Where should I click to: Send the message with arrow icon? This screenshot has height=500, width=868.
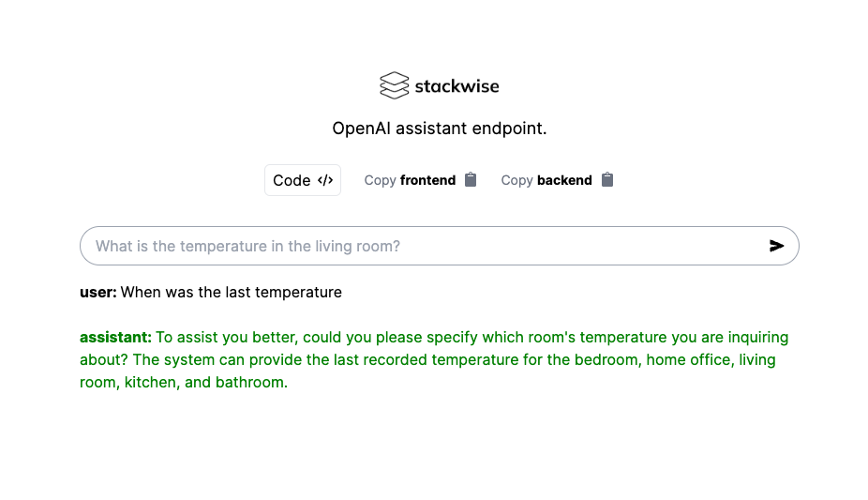(777, 246)
